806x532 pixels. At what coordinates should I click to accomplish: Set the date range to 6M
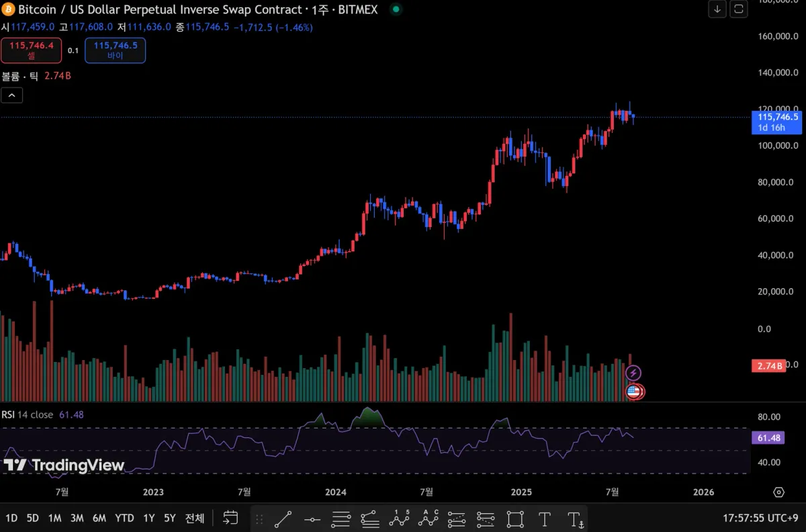(99, 519)
